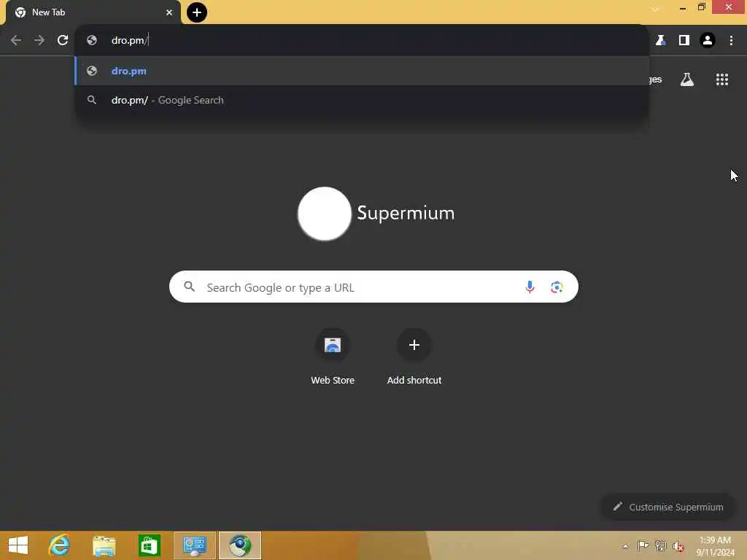Open the Google apps grid
This screenshot has width=747, height=560.
click(x=722, y=79)
